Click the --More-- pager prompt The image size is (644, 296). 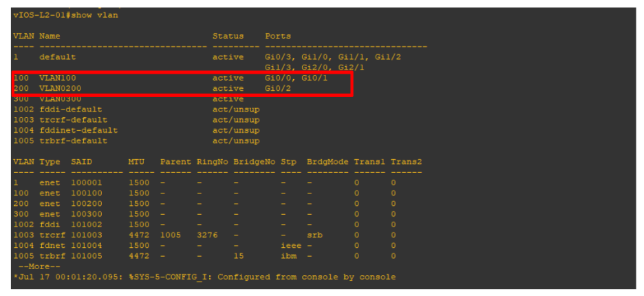tap(39, 266)
